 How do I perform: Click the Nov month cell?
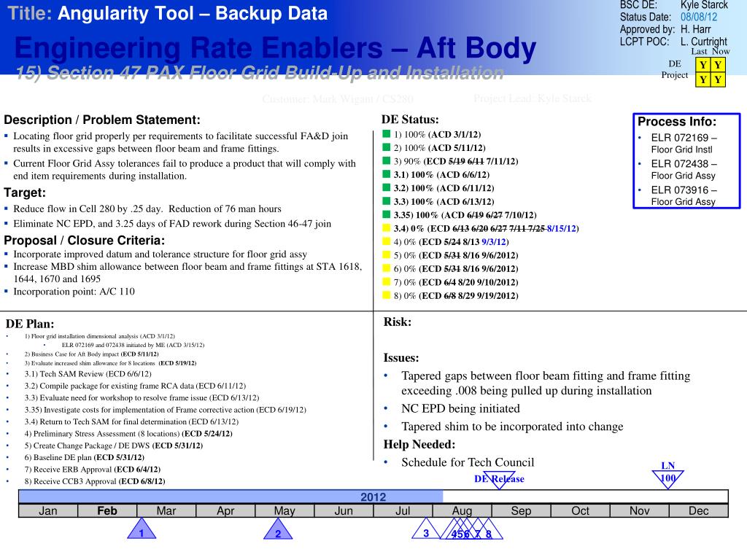pos(639,511)
